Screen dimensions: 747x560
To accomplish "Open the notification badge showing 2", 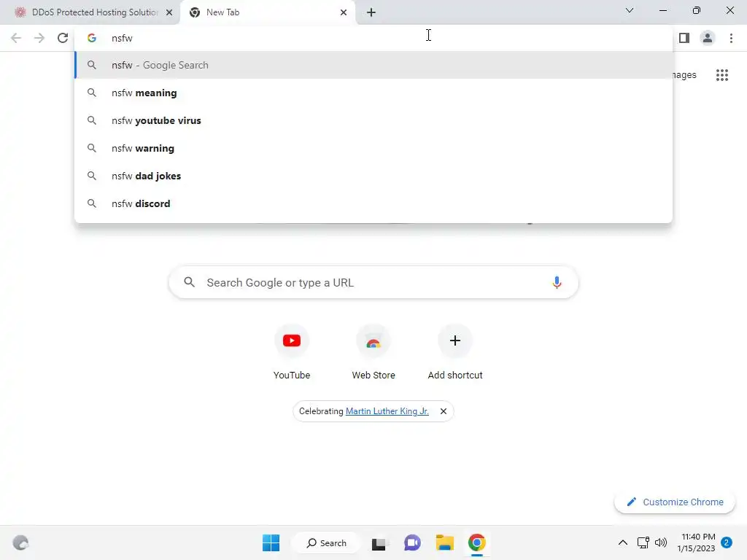I will point(727,542).
